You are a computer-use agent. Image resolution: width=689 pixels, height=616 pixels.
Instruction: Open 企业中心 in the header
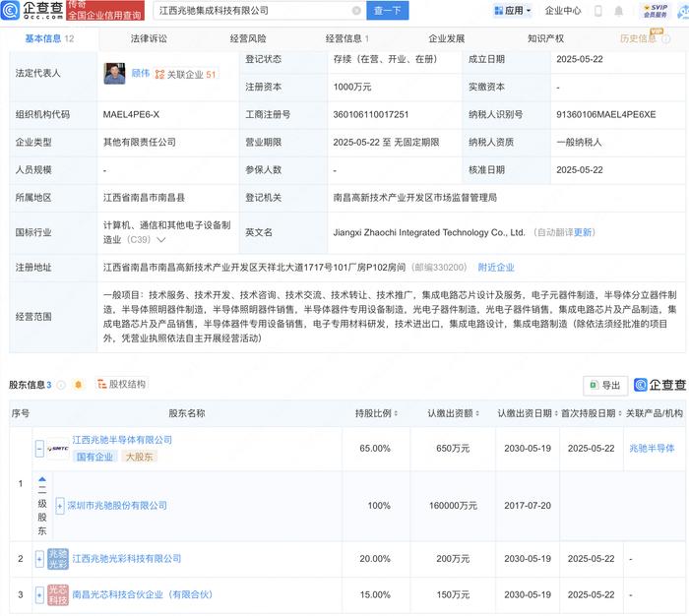(562, 11)
